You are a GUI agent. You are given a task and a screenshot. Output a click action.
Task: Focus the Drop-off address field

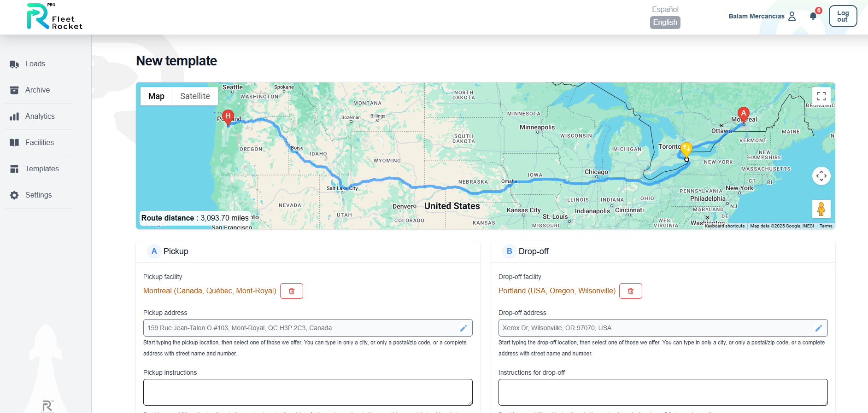tap(663, 328)
